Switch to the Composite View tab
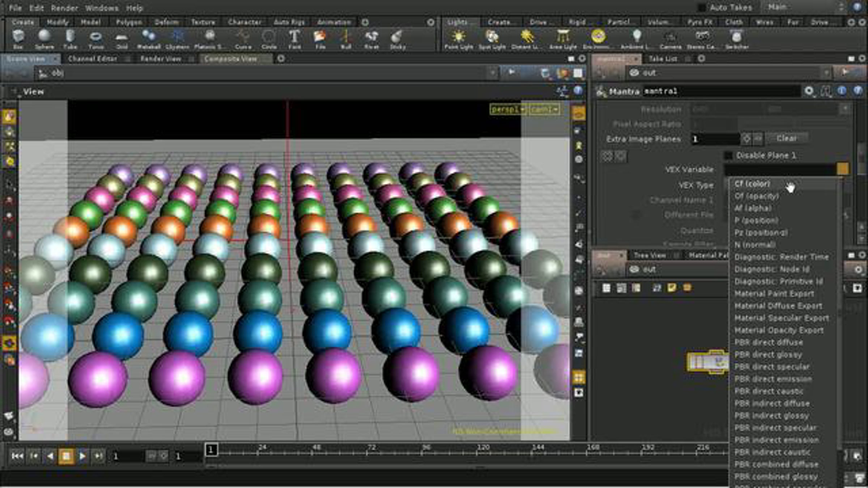868x488 pixels. 231,59
